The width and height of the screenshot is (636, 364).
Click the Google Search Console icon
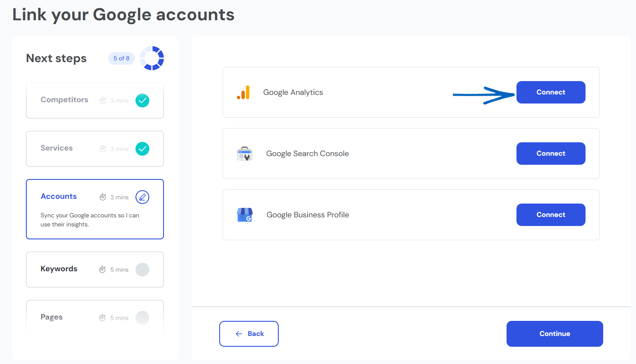pos(245,154)
